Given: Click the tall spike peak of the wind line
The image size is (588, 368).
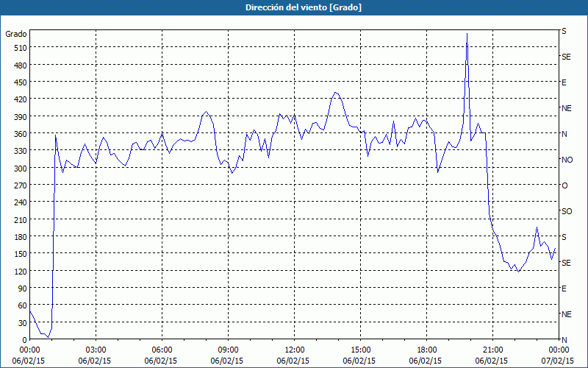Looking at the screenshot, I should click(x=467, y=34).
